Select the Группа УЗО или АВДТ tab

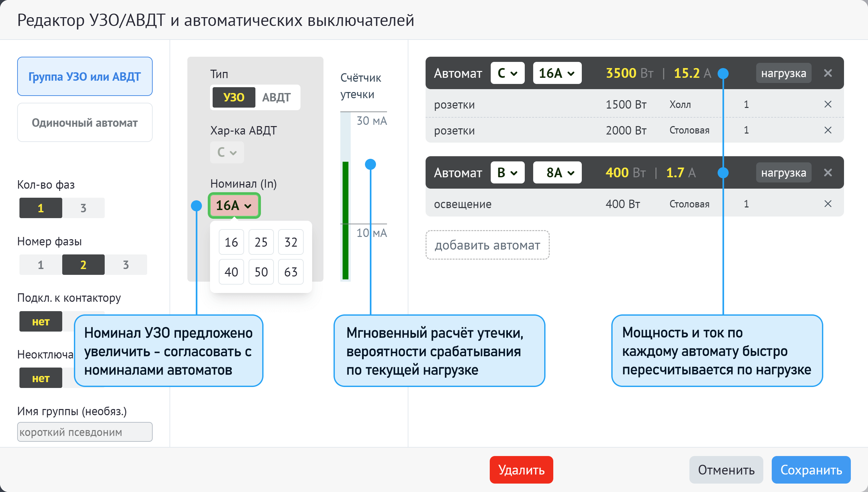pos(85,76)
